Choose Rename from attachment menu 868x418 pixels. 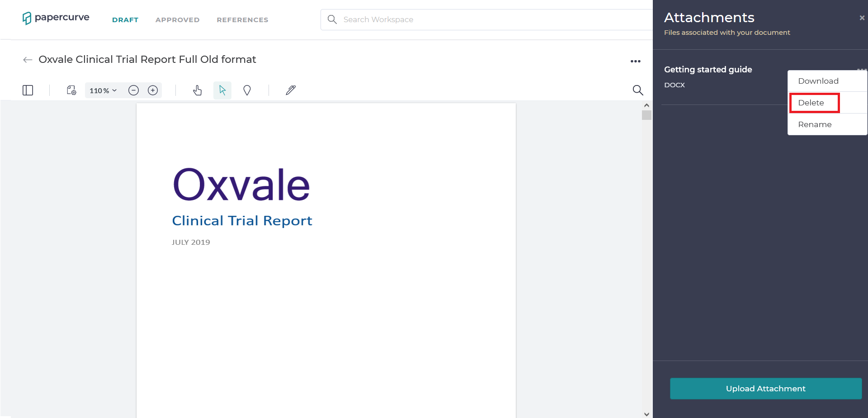(x=827, y=124)
